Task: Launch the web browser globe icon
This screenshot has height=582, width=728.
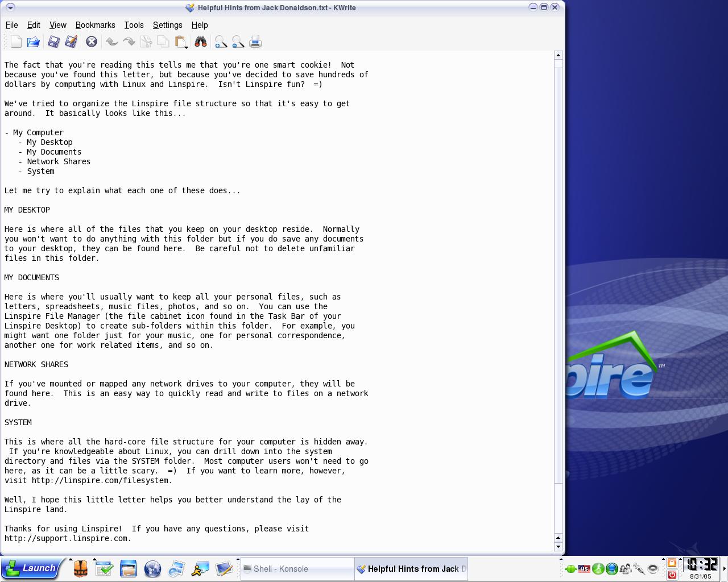Action: coord(152,568)
